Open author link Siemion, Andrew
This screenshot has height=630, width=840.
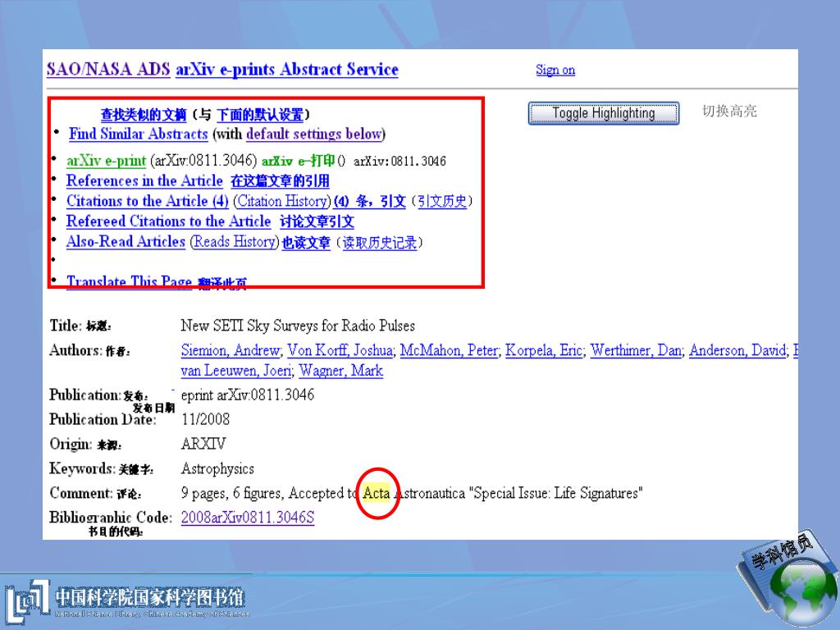(231, 350)
